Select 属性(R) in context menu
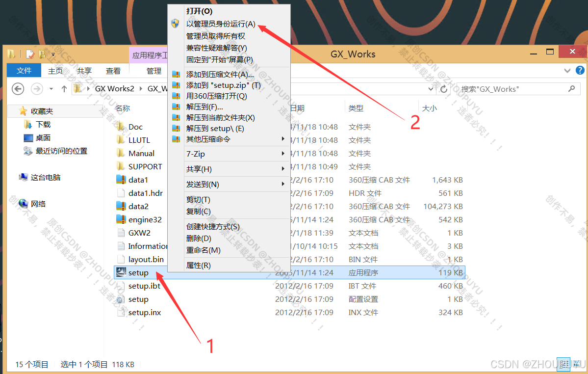Screen dimensions: 588x374 pyautogui.click(x=199, y=265)
